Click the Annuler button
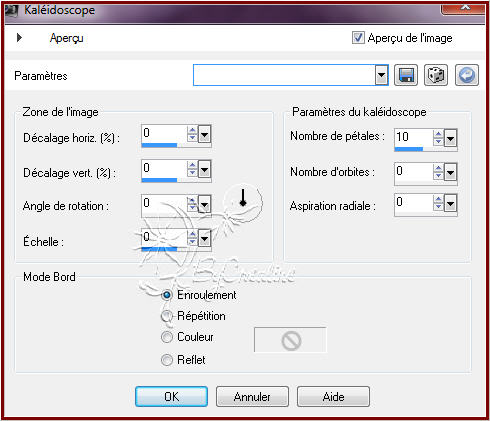 point(252,397)
